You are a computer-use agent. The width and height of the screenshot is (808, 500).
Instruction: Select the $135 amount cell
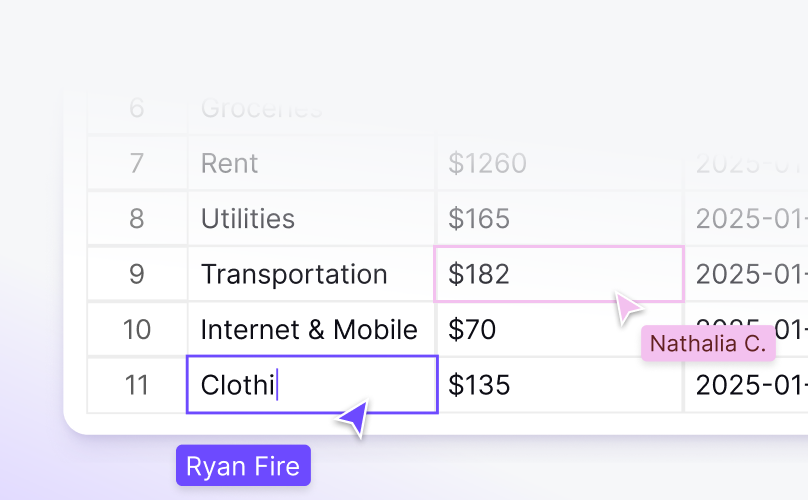(x=558, y=385)
